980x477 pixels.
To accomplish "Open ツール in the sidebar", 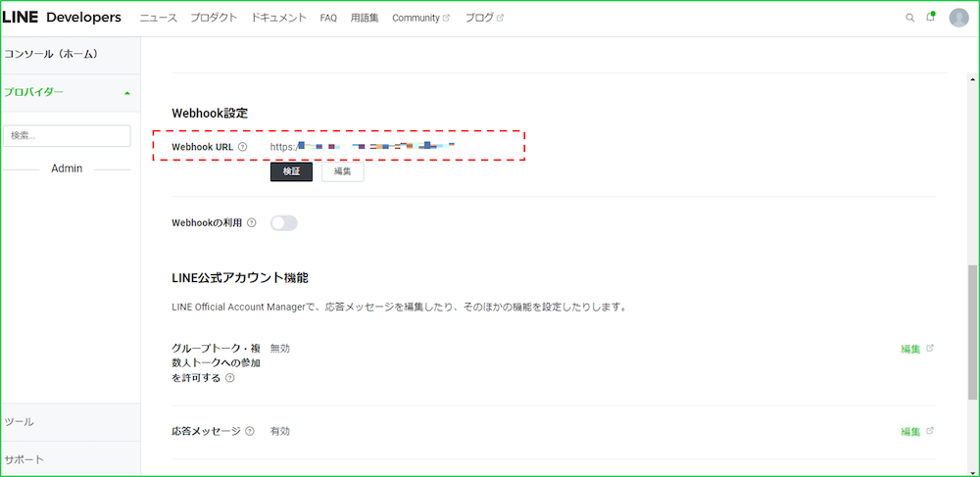I will coord(20,422).
